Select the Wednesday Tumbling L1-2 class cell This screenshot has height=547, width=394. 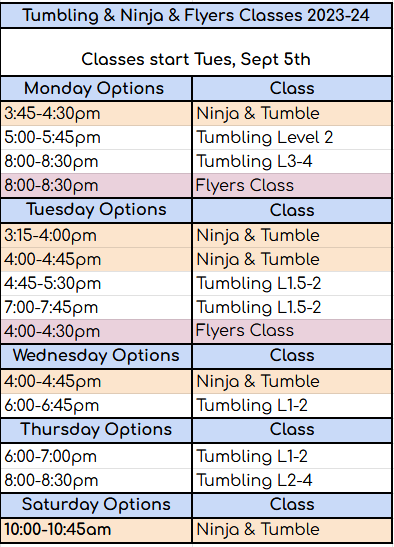coord(292,406)
